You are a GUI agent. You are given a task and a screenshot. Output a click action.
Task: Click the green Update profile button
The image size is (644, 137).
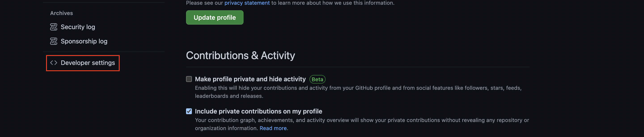tap(214, 17)
